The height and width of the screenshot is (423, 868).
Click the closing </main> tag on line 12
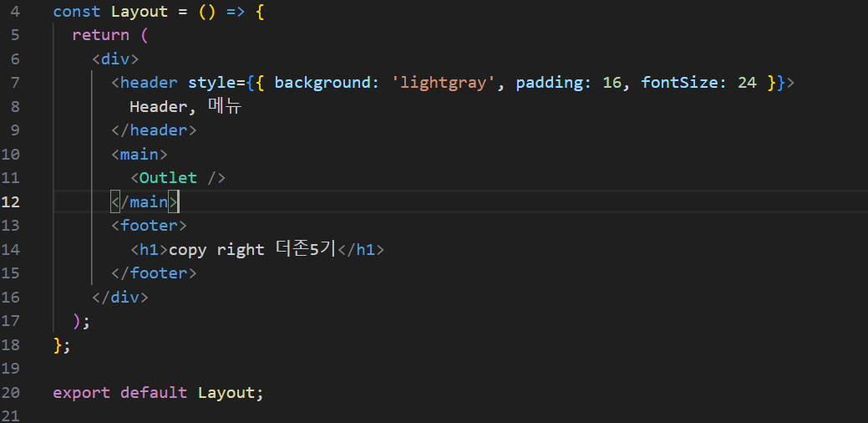click(x=144, y=202)
